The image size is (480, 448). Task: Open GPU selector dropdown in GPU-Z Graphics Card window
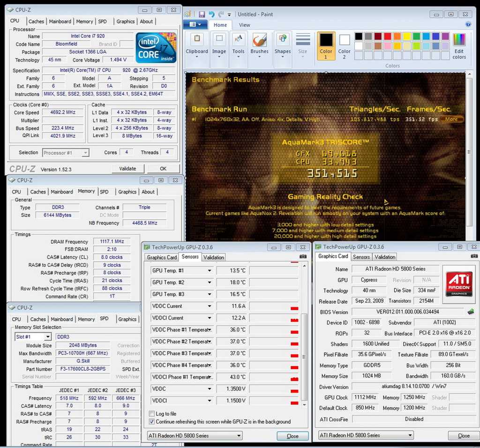pos(410,435)
